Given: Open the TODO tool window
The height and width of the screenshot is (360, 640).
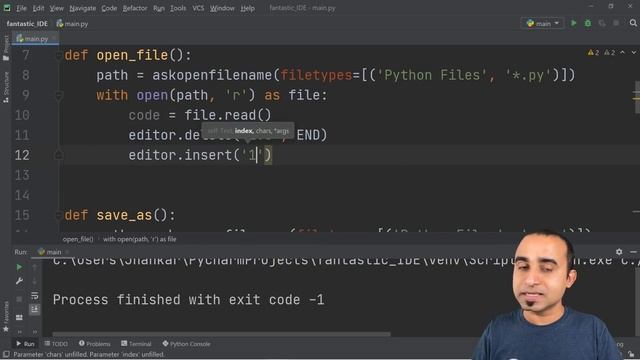Looking at the screenshot, I should click(x=56, y=344).
